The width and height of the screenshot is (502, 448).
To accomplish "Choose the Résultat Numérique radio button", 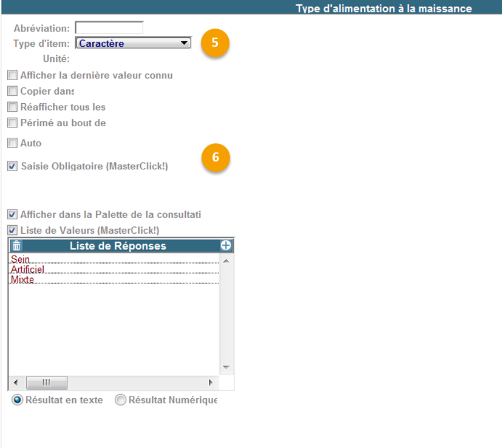I will click(x=120, y=400).
